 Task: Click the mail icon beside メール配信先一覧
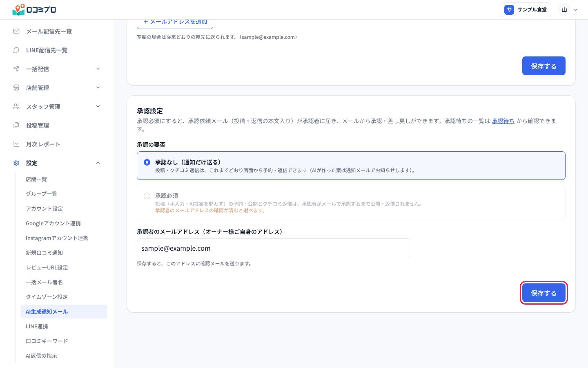(16, 31)
